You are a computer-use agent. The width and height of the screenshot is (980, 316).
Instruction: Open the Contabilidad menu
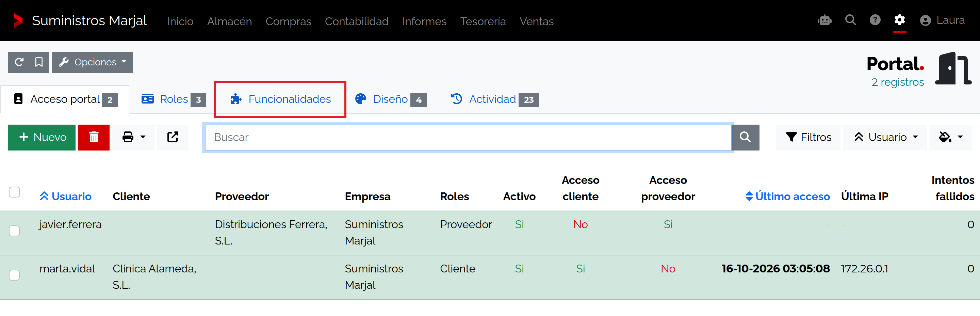pyautogui.click(x=357, y=21)
